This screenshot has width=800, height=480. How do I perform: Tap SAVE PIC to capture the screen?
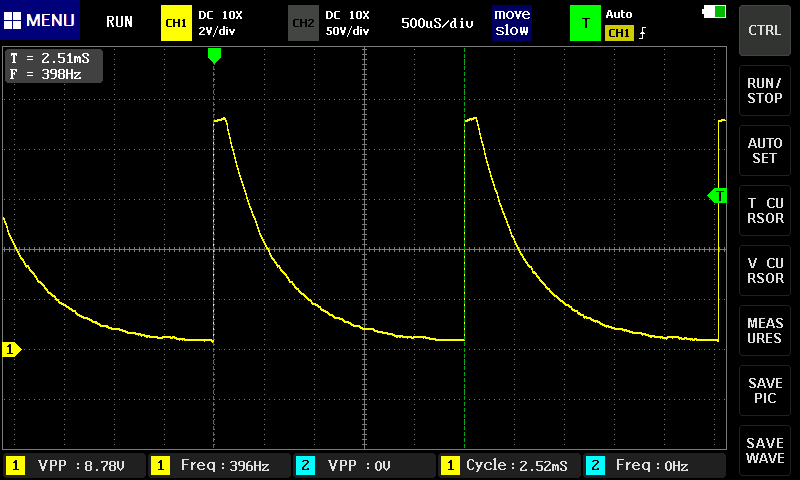764,391
